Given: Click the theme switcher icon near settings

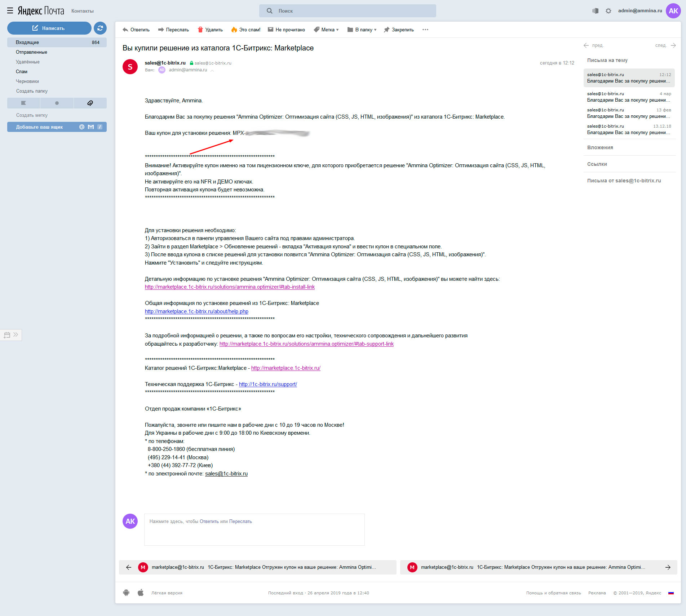Looking at the screenshot, I should coord(596,11).
